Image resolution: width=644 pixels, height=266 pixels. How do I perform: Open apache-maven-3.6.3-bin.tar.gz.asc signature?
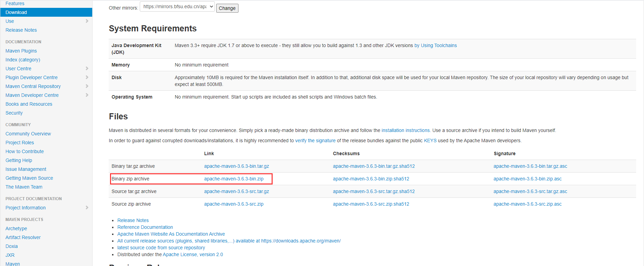(x=530, y=166)
